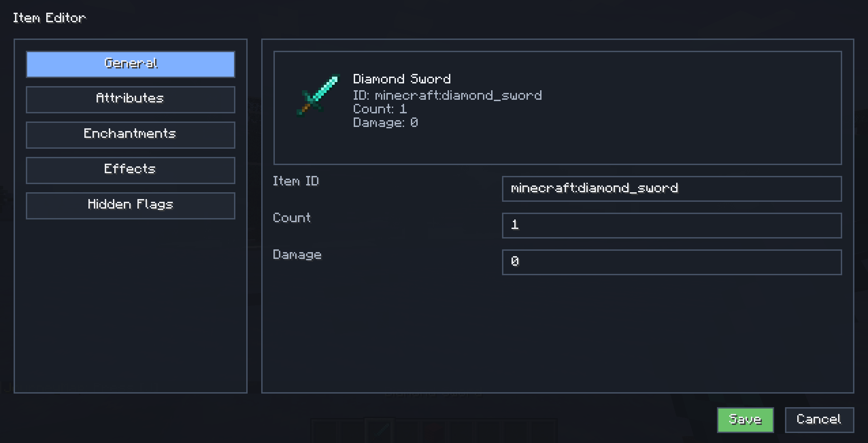Click the Diamond Sword name in preview
The height and width of the screenshot is (443, 868).
point(402,79)
